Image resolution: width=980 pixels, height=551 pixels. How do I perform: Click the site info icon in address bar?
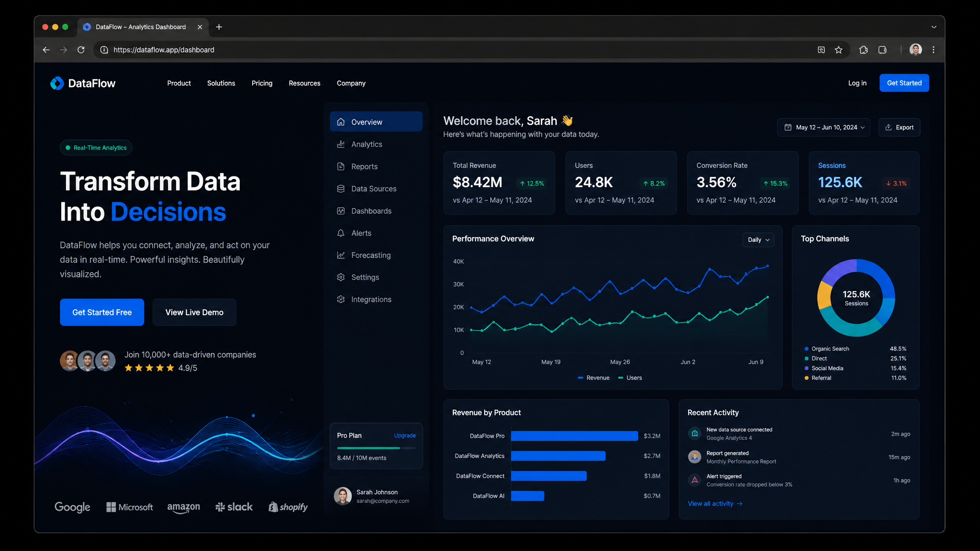[104, 50]
